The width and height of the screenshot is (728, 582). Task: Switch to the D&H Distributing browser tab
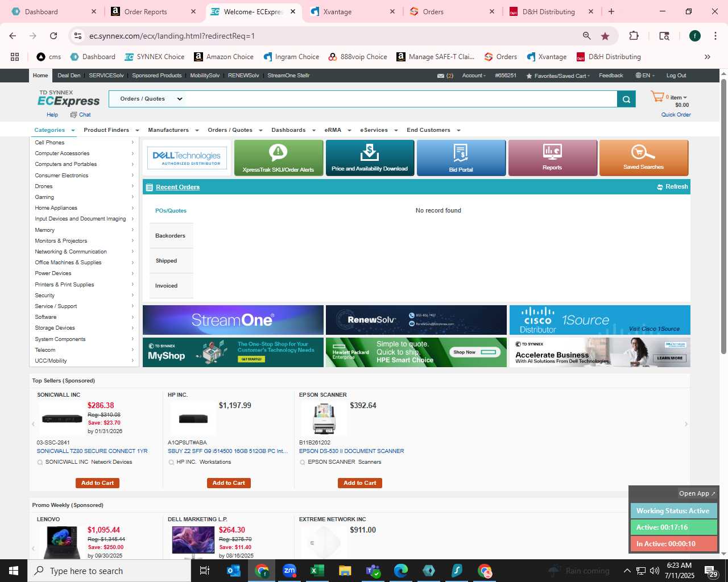tap(549, 11)
